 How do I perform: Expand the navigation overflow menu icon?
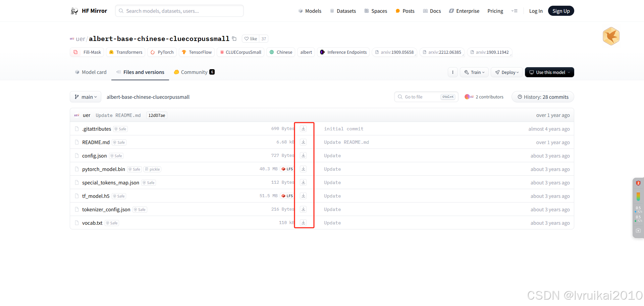[x=514, y=11]
